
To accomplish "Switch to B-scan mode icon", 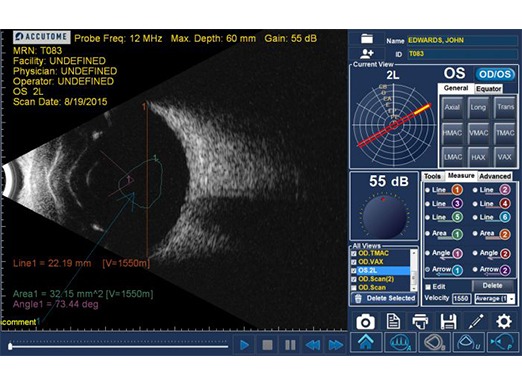I will click(x=435, y=342).
